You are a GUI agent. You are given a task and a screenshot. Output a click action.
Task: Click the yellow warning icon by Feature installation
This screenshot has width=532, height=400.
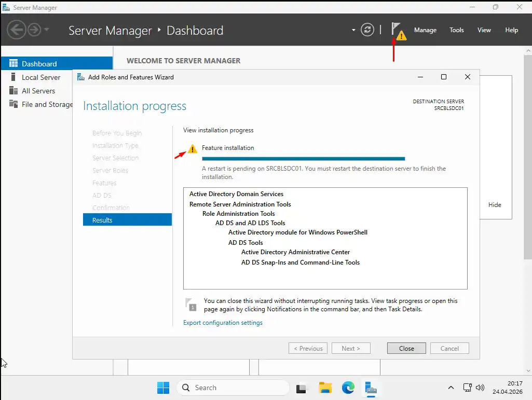[x=192, y=148]
